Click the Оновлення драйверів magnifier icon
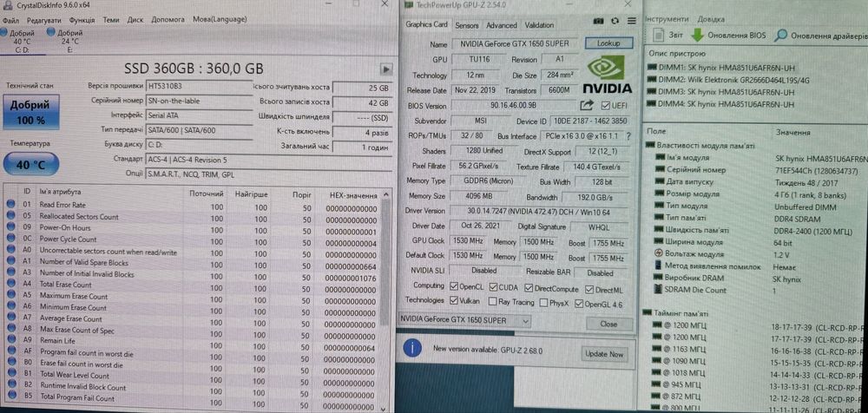868x413 pixels. (x=780, y=36)
